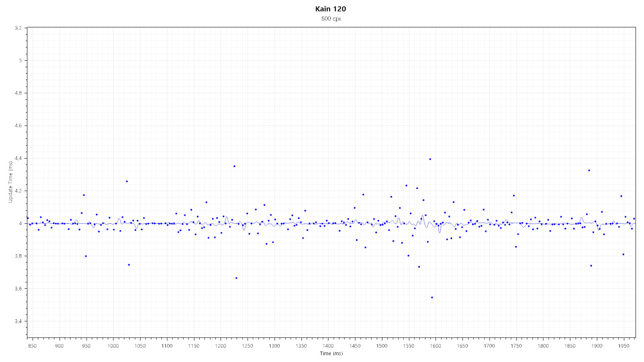
Task: Click the 1500 x-axis tick label
Action: (382, 346)
